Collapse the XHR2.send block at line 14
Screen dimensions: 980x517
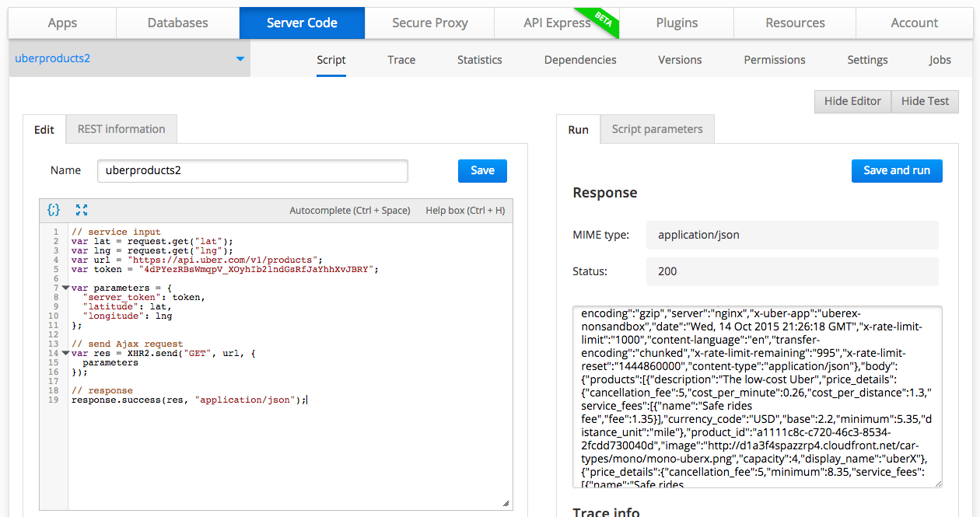click(65, 353)
